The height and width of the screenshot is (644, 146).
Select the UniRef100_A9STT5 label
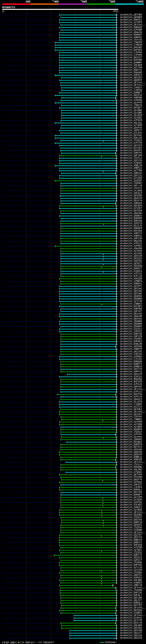tap(131, 369)
